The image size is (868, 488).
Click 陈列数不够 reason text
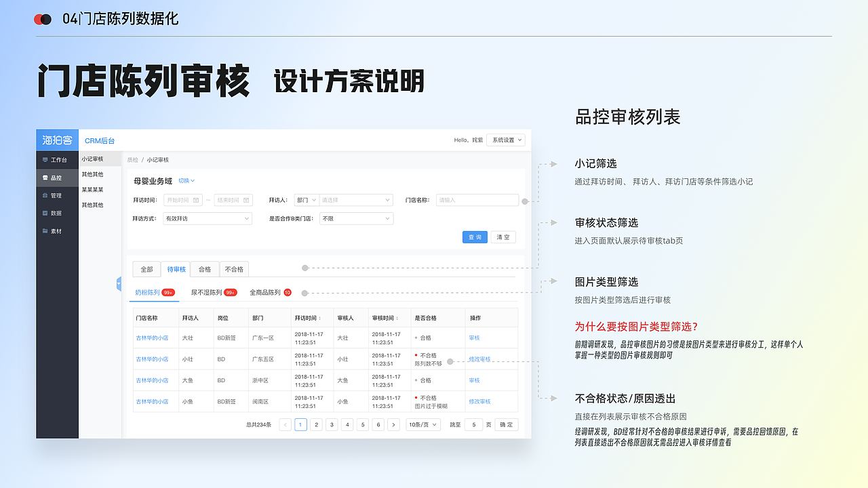coord(429,363)
